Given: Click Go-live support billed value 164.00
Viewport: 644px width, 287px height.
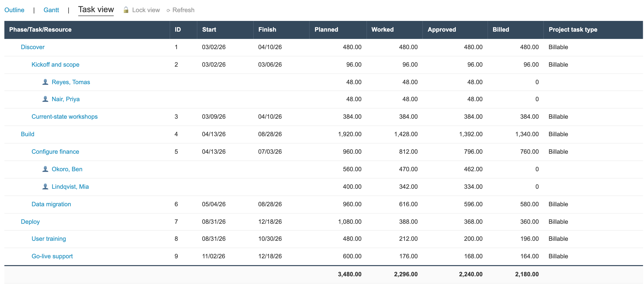Looking at the screenshot, I should point(530,256).
